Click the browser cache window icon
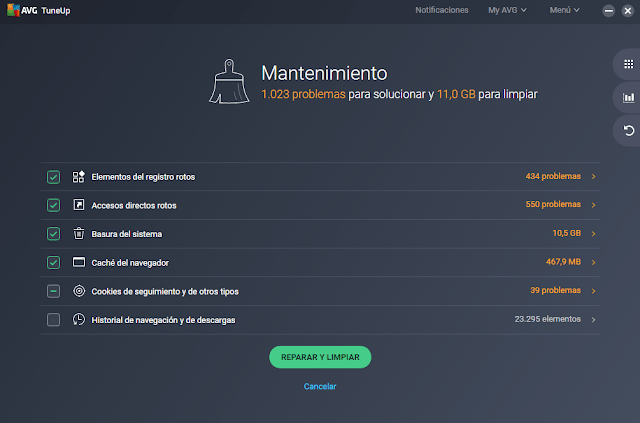This screenshot has height=423, width=640. tap(79, 262)
